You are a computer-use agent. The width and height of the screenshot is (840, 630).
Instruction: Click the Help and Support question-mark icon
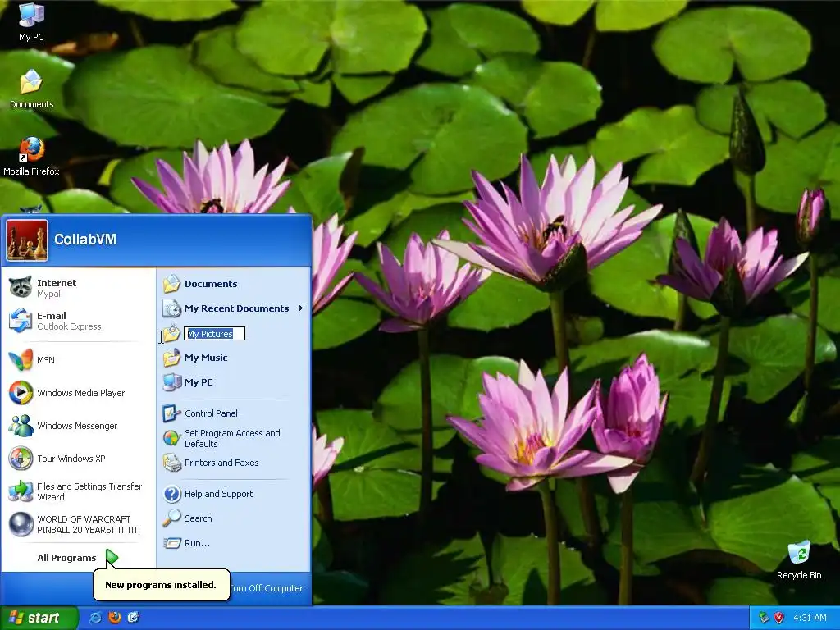(171, 494)
